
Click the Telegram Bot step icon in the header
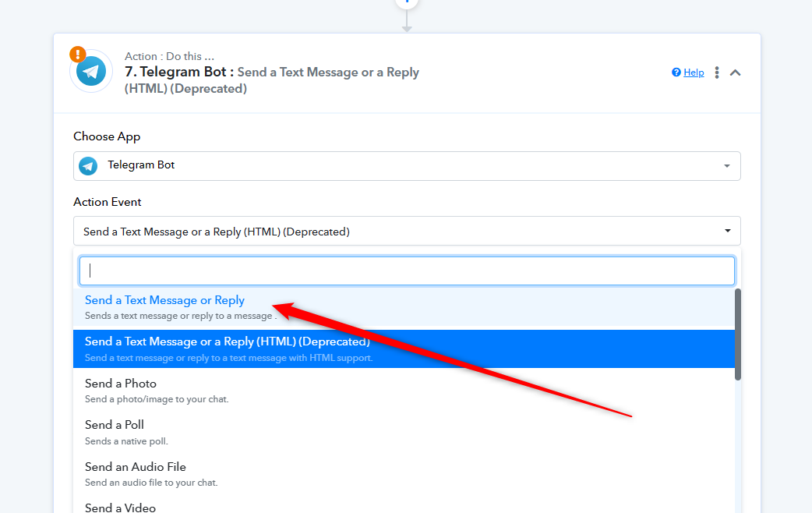tap(91, 72)
